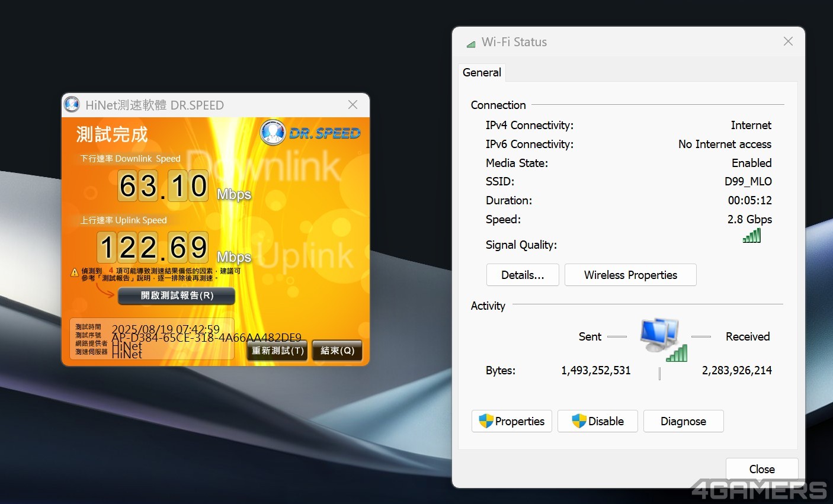Click the DR.SPEED logo mascot icon
This screenshot has width=833, height=504.
(x=273, y=133)
